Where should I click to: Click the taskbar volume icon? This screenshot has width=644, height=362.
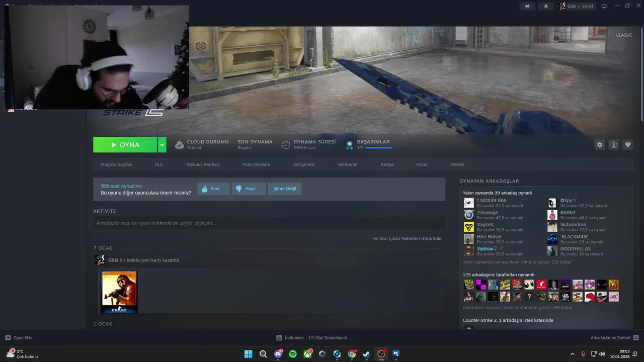click(602, 354)
